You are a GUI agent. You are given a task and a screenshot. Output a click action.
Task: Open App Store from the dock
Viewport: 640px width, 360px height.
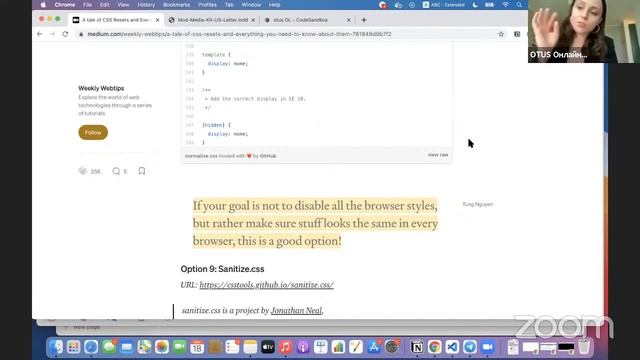pos(374,347)
